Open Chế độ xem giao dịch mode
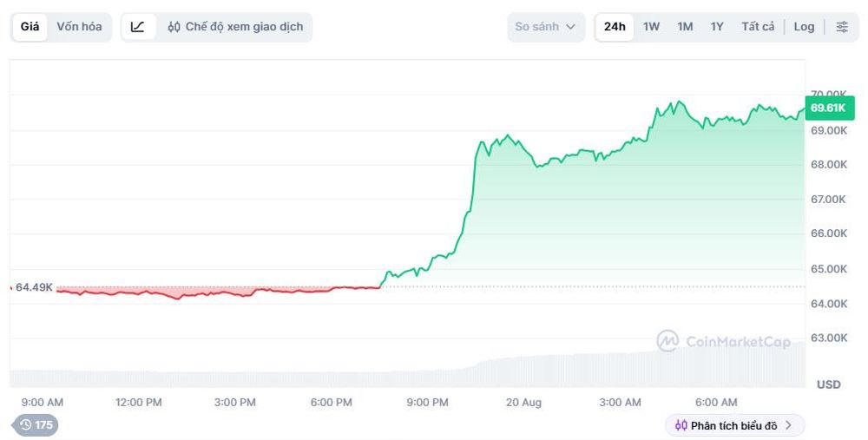Viewport: 868px width, 440px height. (236, 27)
